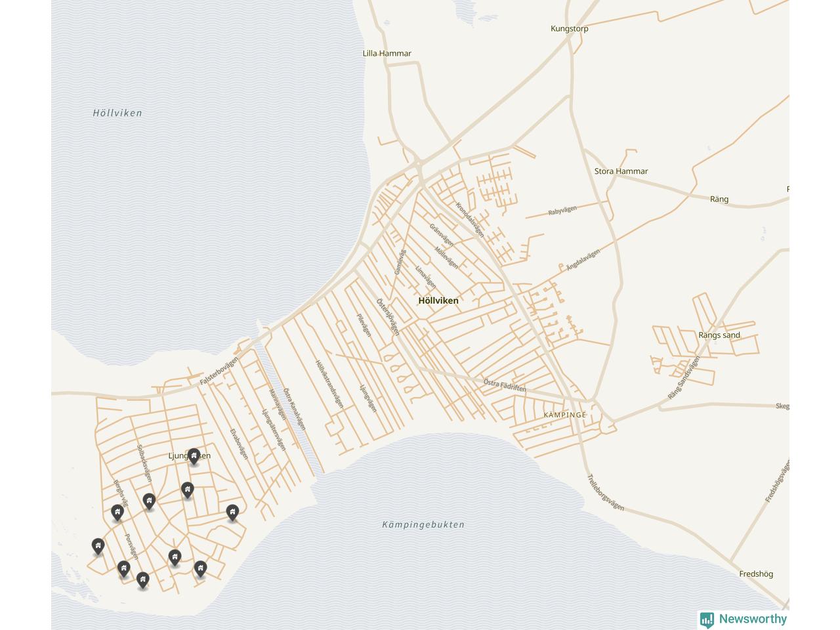Open the house marker next to the Berghsvägen label

click(x=117, y=512)
